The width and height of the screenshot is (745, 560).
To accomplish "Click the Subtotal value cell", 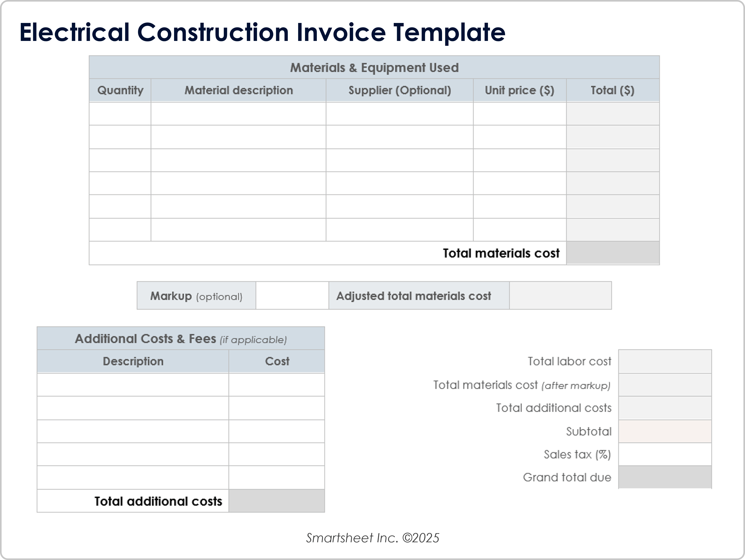I will [665, 431].
